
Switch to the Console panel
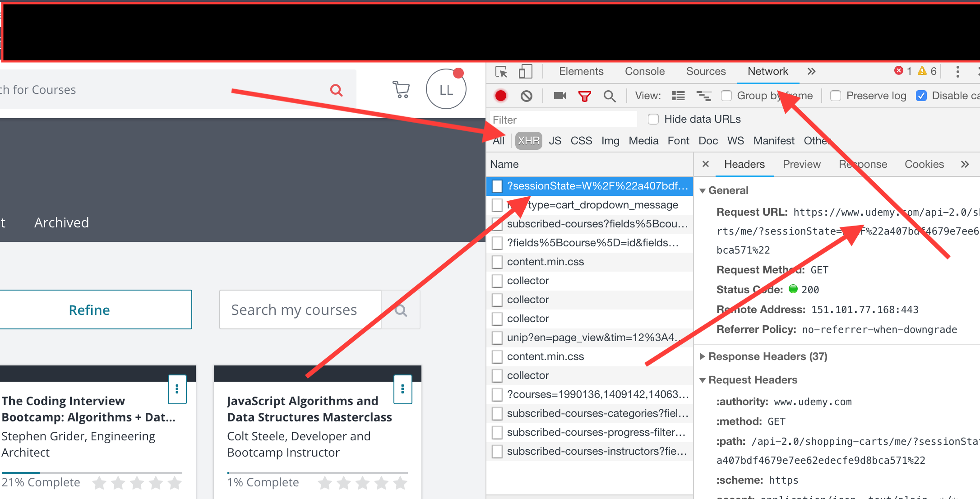[x=645, y=71]
